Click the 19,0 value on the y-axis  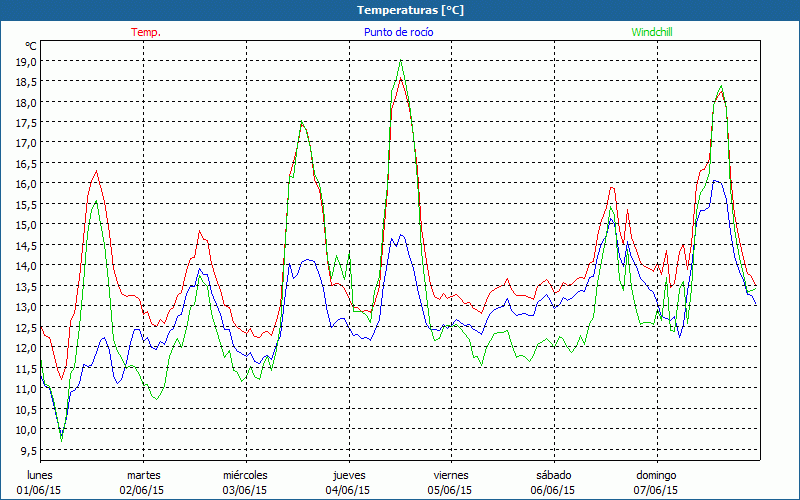(26, 61)
